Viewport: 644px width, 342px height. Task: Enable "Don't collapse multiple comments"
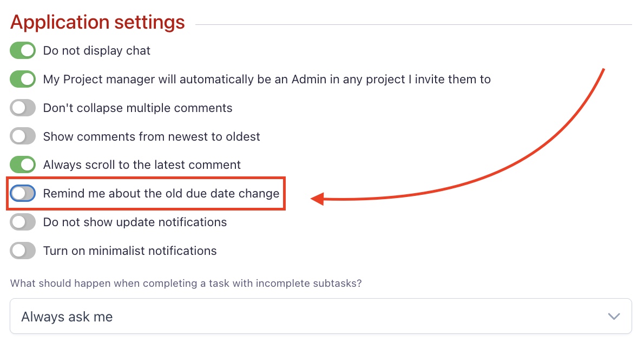22,108
